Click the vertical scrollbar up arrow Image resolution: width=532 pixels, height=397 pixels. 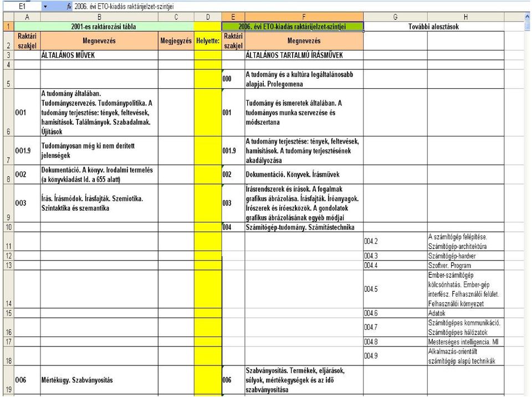(527, 16)
